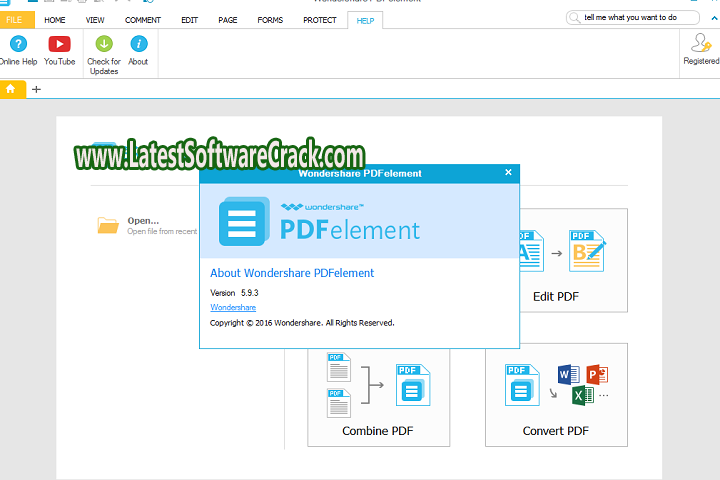Launch the Combine PDF tile
The width and height of the screenshot is (720, 480).
[x=378, y=395]
